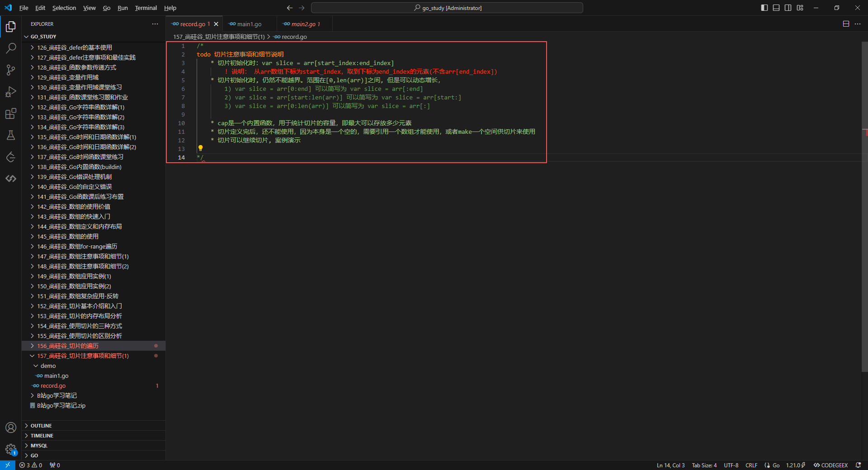The width and height of the screenshot is (868, 470).
Task: Split the editor right
Action: point(846,24)
